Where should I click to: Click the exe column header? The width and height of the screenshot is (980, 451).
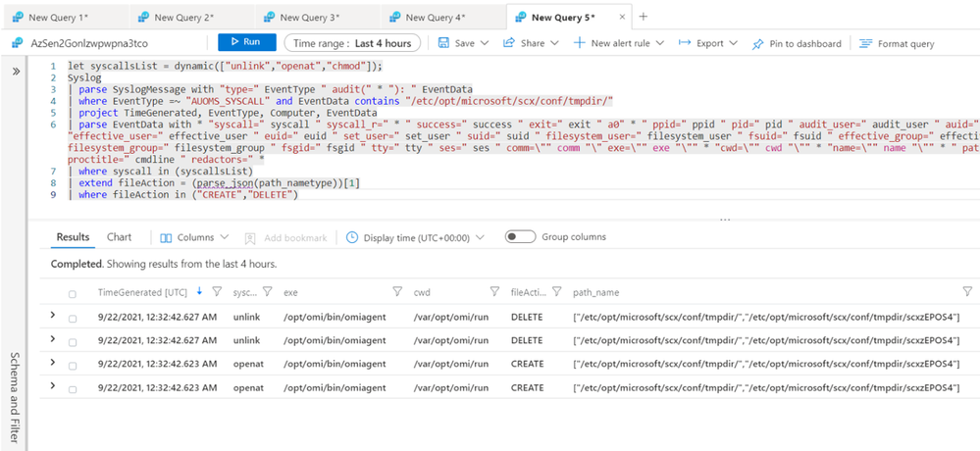(x=290, y=292)
